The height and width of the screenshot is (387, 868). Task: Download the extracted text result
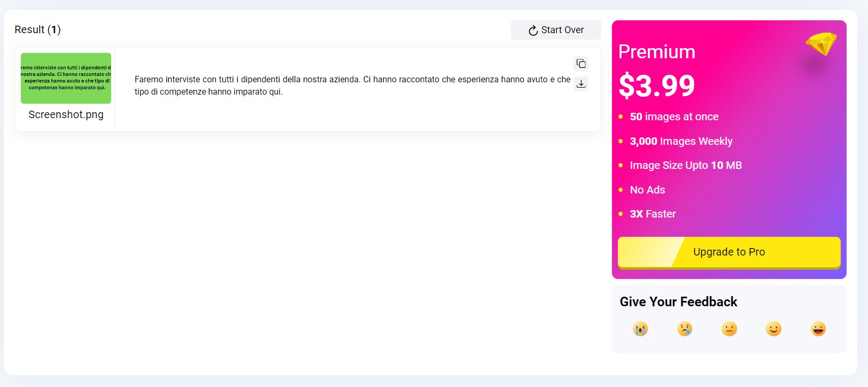coord(581,84)
